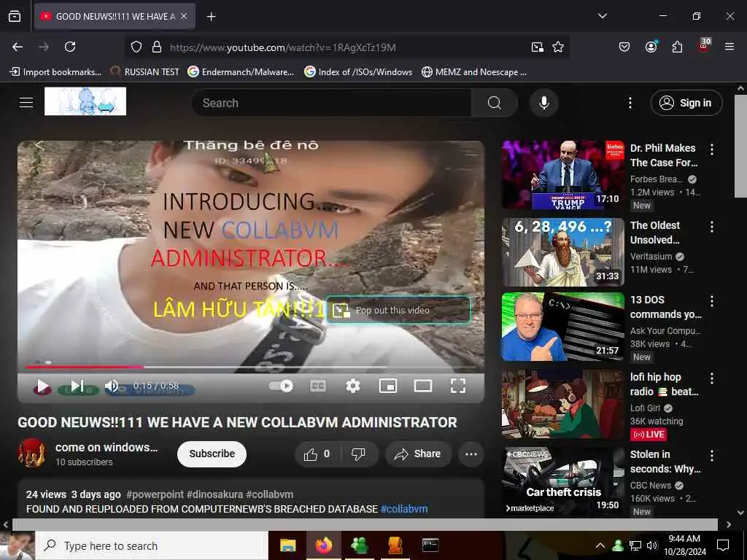This screenshot has width=747, height=560.
Task: Open RUSSIAN TEST bookmark
Action: coord(144,72)
